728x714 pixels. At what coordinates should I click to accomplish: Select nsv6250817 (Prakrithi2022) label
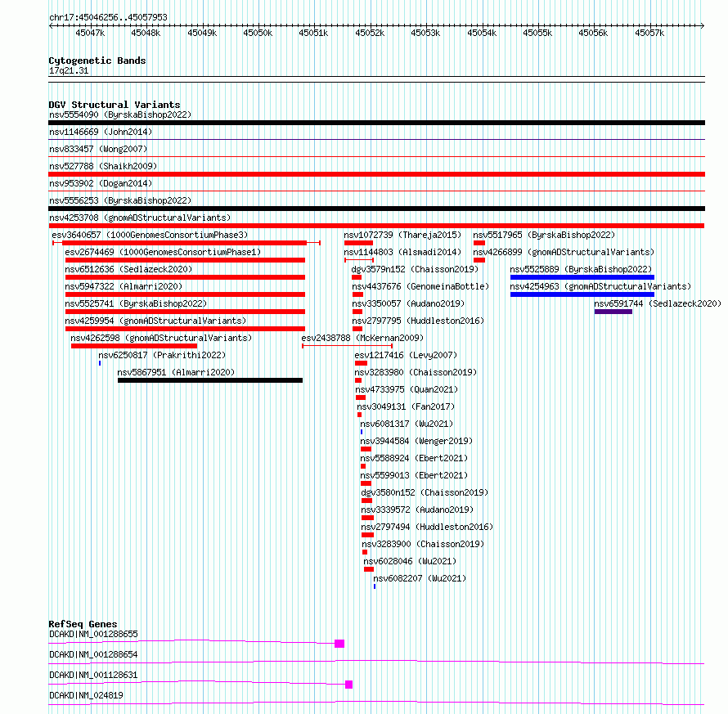coord(162,355)
